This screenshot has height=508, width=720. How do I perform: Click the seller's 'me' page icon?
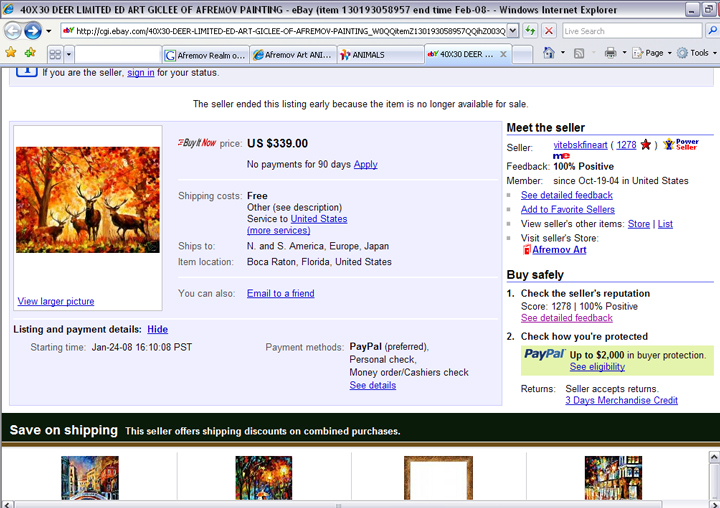561,156
